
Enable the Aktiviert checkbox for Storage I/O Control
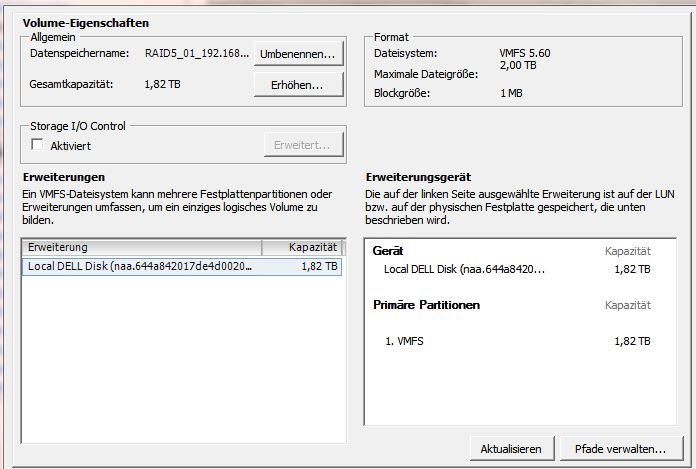(x=38, y=145)
